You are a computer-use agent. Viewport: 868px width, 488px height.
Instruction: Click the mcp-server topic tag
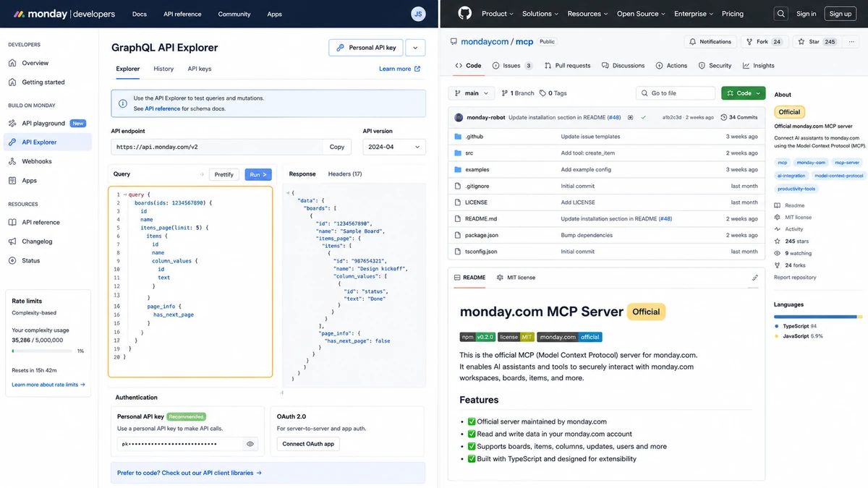tap(847, 163)
